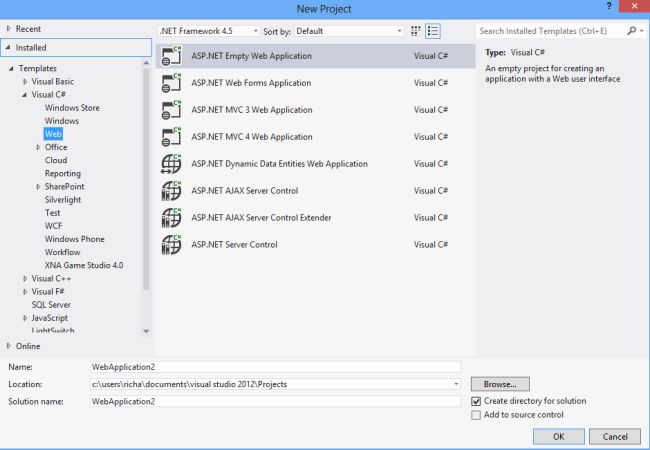The height and width of the screenshot is (450, 650).
Task: Switch to small icons view
Action: coord(415,31)
